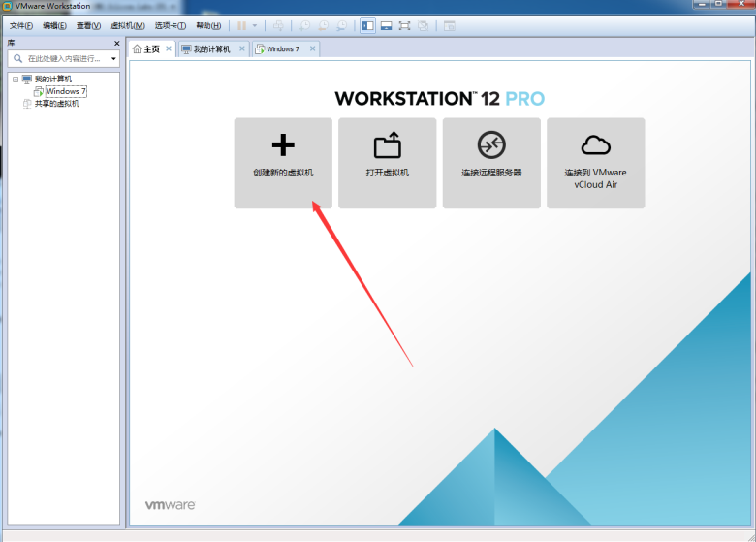
Task: Click the 连接远程服务器 tile
Action: (491, 163)
